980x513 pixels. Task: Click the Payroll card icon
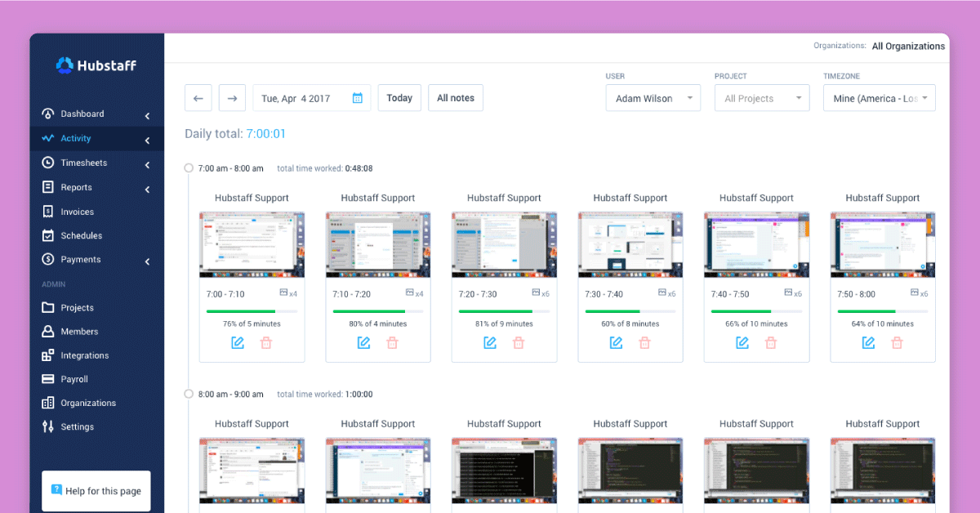click(x=47, y=379)
